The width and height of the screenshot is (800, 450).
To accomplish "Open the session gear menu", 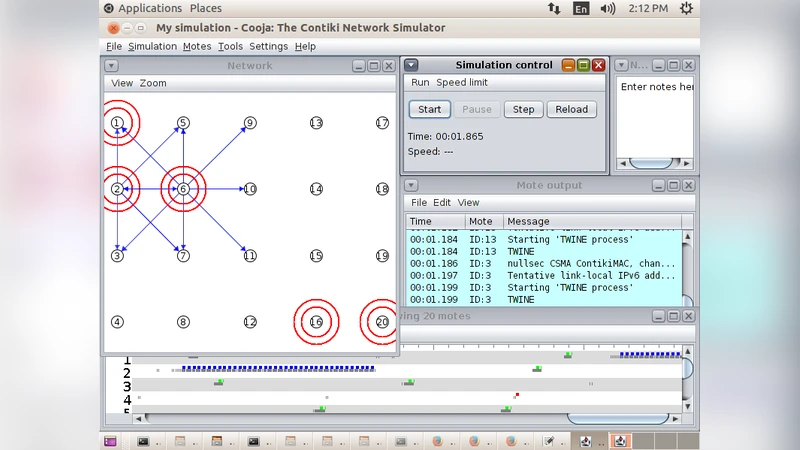I will click(686, 8).
